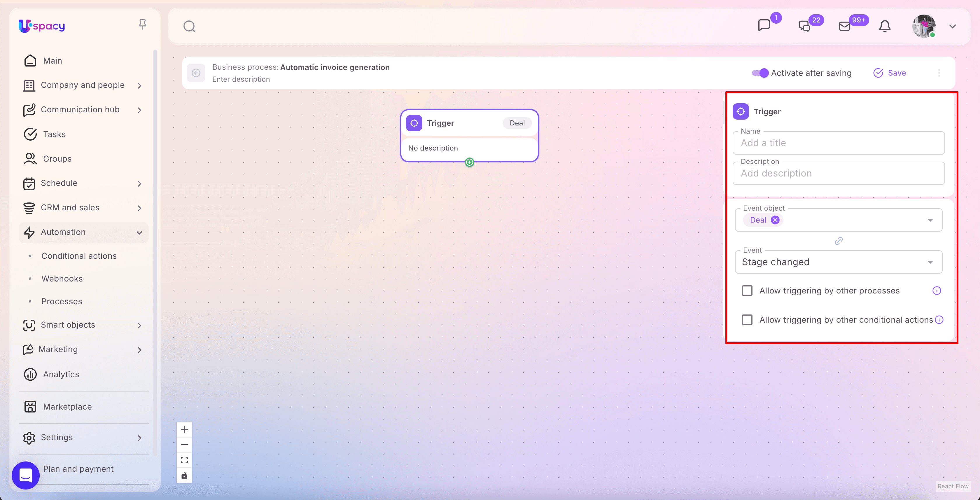Click the link icon between Event fields
Screen dimensions: 980x500
click(x=839, y=241)
